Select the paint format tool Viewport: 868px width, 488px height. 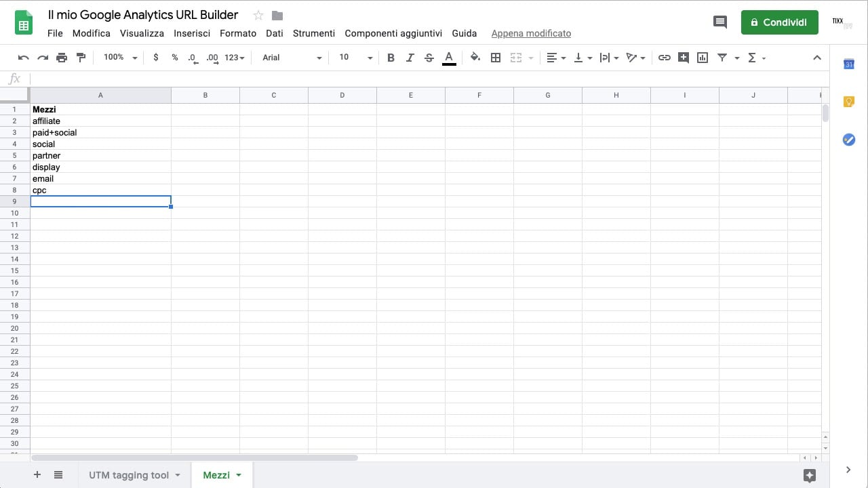click(x=81, y=58)
